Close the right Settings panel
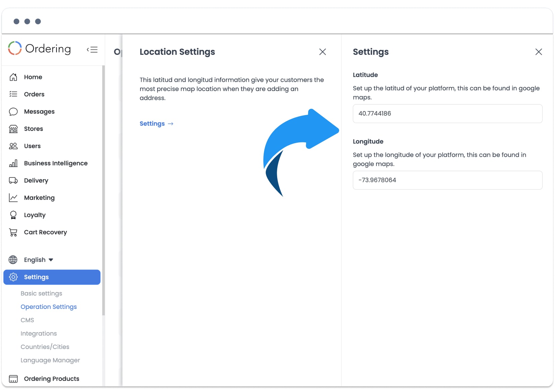The height and width of the screenshot is (392, 555). point(539,52)
